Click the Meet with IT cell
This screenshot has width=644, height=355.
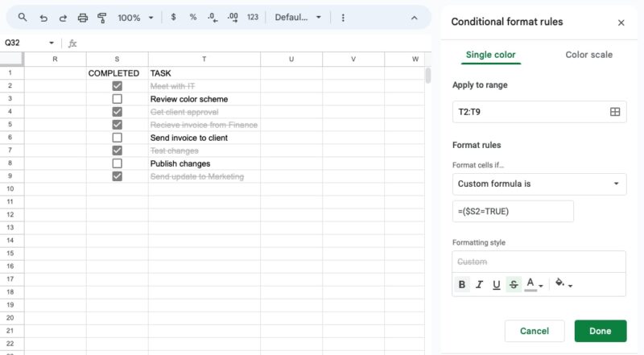point(204,86)
